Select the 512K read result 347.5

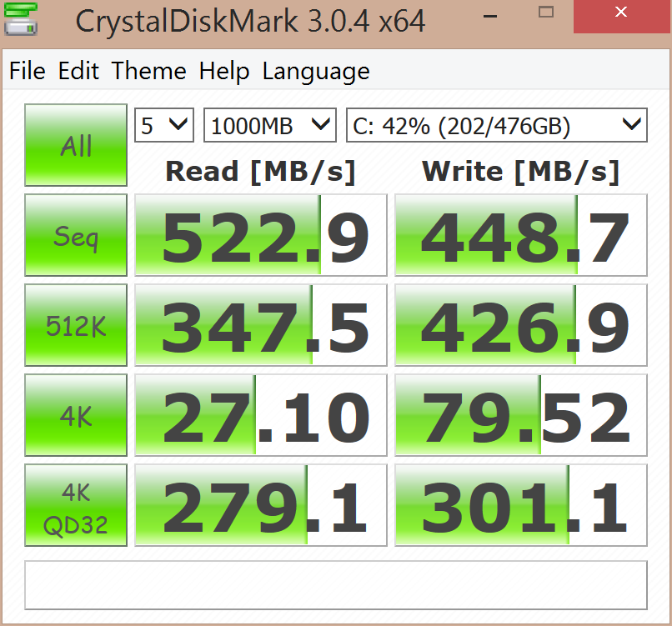click(x=261, y=325)
